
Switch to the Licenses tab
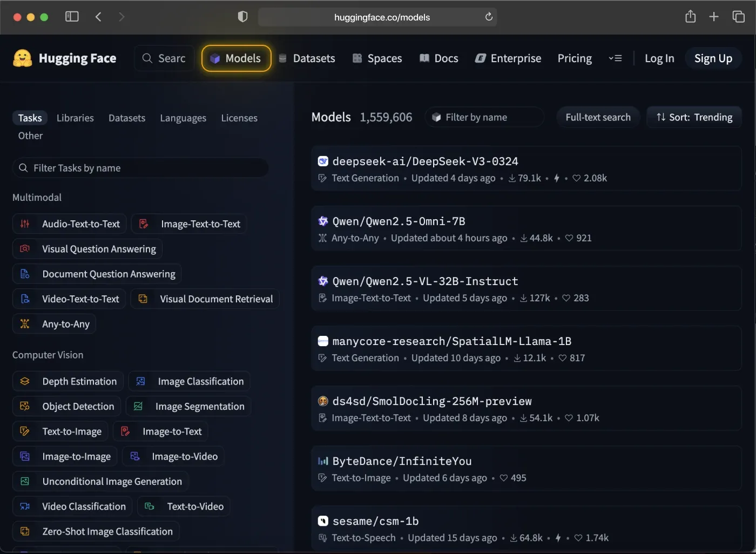pyautogui.click(x=239, y=118)
